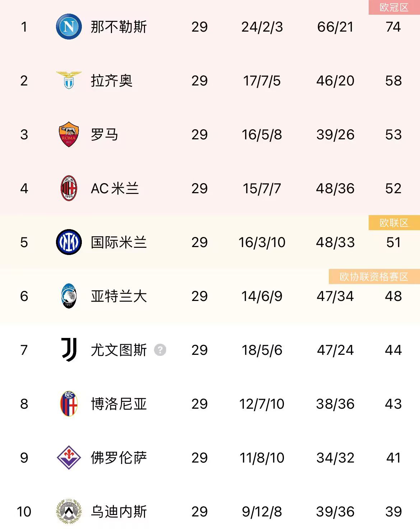Screen dimensions: 420x529
Task: Click the 欧协联资格赛区 label
Action: click(x=374, y=277)
